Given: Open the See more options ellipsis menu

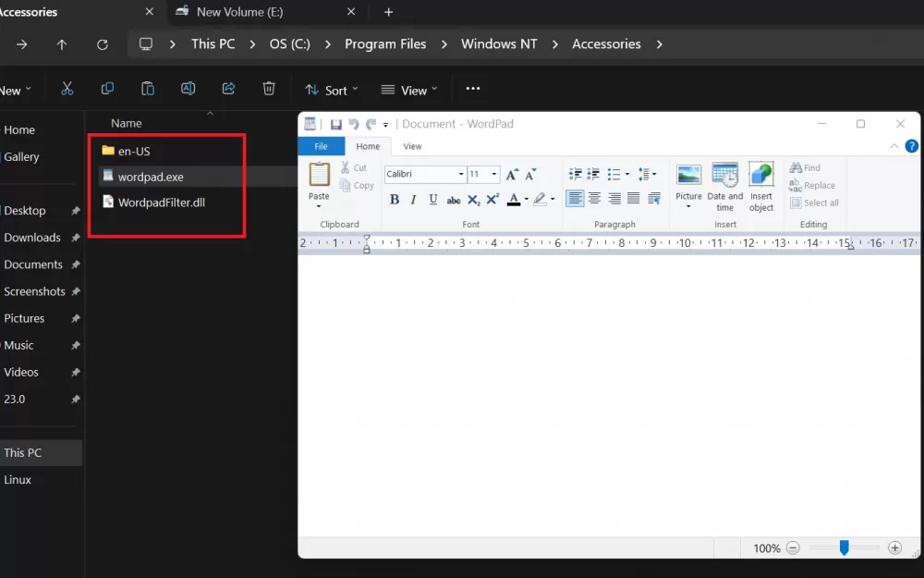Looking at the screenshot, I should pyautogui.click(x=472, y=89).
